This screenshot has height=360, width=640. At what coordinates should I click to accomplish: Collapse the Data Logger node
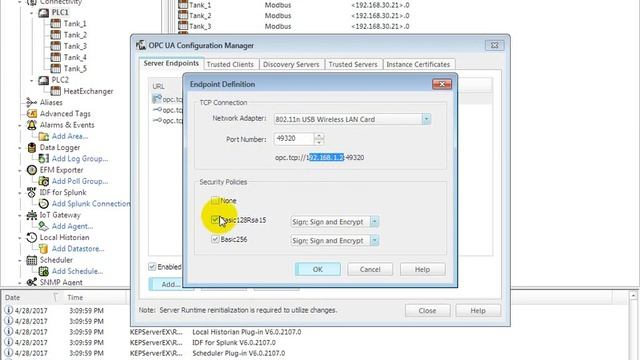[20, 148]
